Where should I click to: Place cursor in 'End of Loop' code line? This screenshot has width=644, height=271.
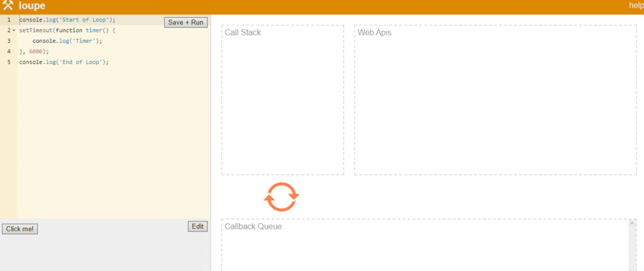[64, 62]
